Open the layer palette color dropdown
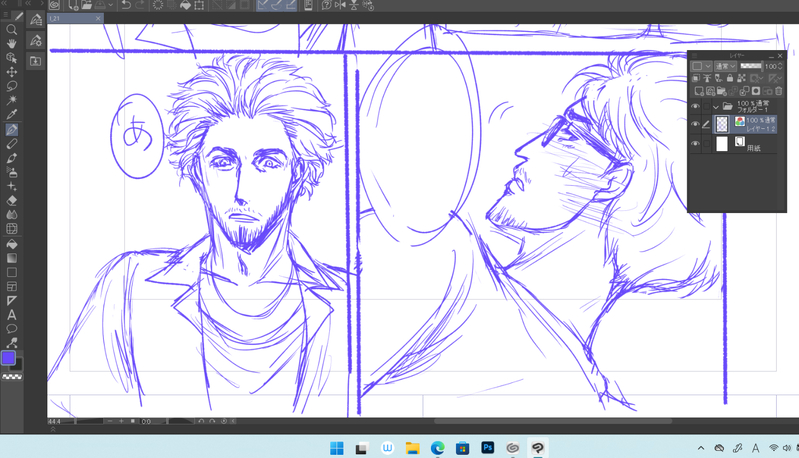This screenshot has height=458, width=799. click(701, 66)
